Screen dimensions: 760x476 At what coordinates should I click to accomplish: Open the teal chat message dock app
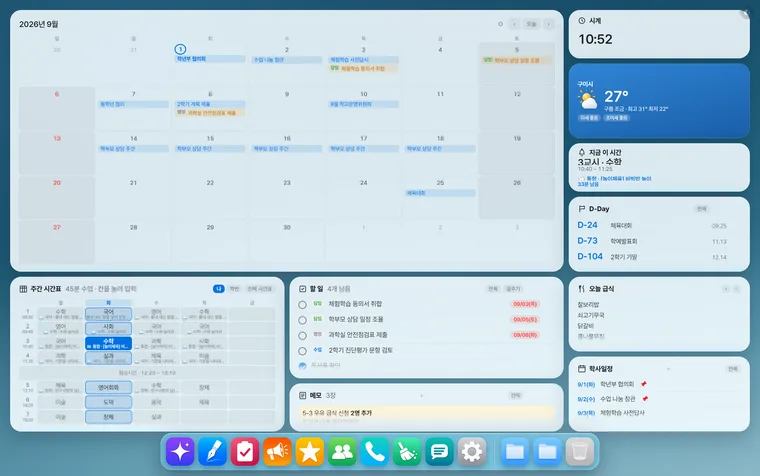(x=440, y=452)
